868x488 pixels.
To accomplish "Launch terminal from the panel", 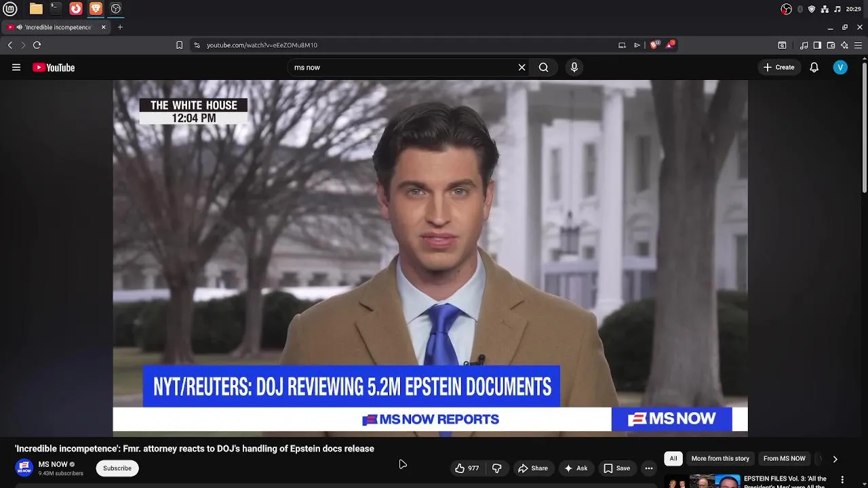I will tap(56, 9).
